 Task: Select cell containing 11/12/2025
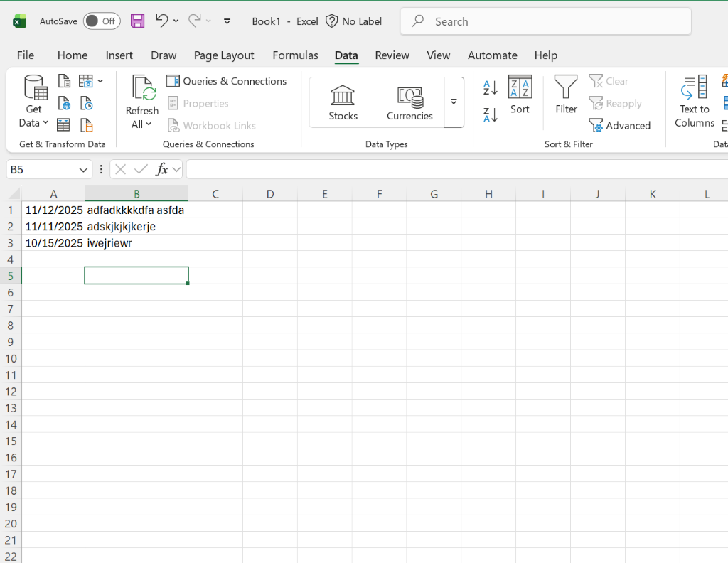pyautogui.click(x=53, y=210)
